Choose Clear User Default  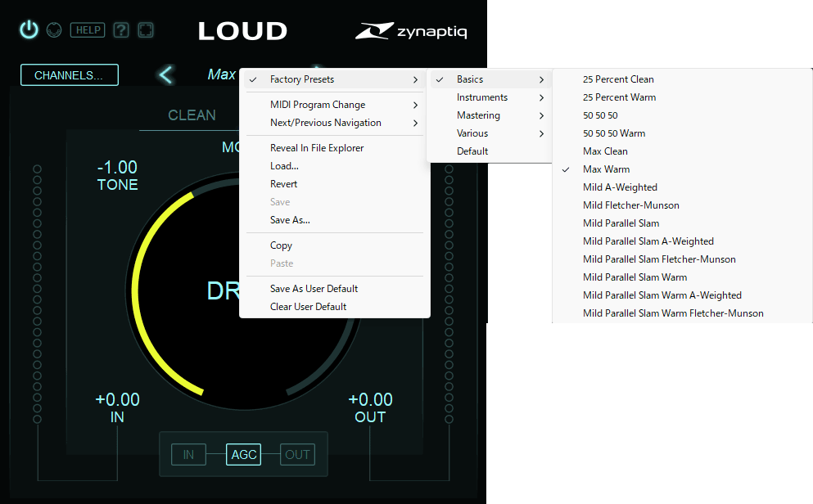click(x=335, y=307)
